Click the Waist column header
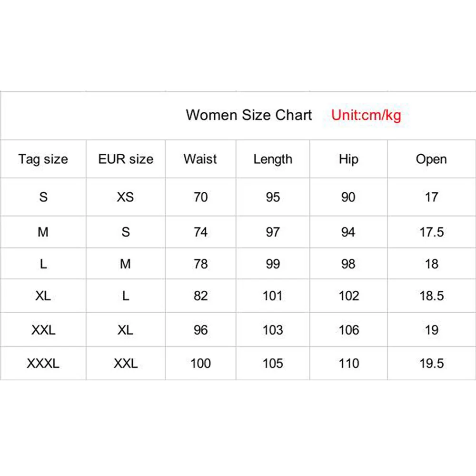The image size is (476, 476). pyautogui.click(x=200, y=159)
